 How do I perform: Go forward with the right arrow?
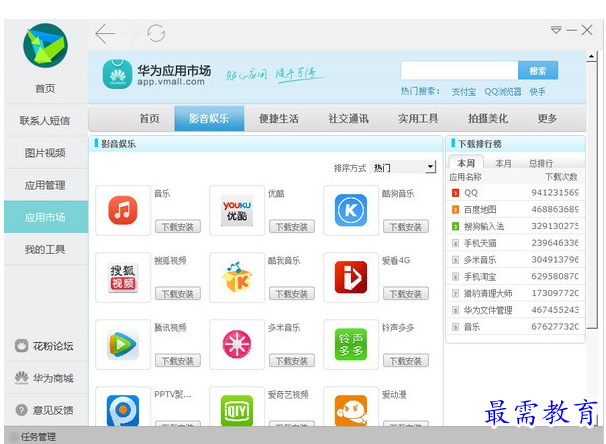[x=130, y=33]
